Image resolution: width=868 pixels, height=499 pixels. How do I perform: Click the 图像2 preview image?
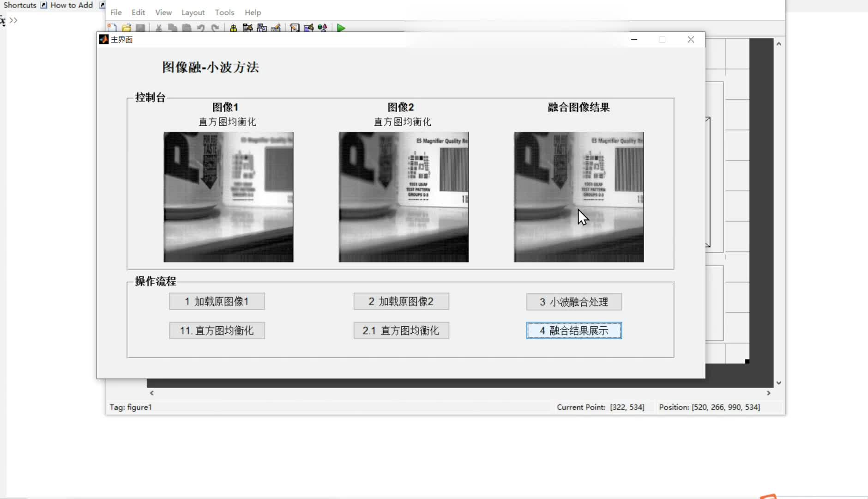pos(404,197)
